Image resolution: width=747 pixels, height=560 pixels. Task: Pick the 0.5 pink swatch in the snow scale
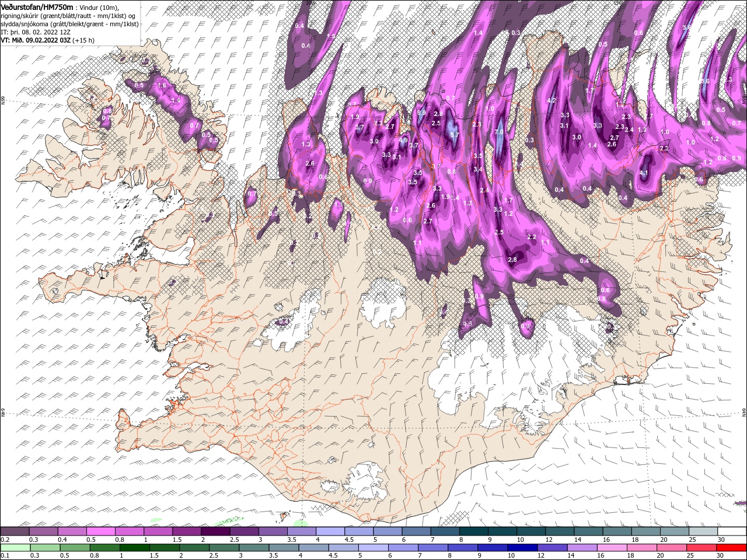pos(100,531)
